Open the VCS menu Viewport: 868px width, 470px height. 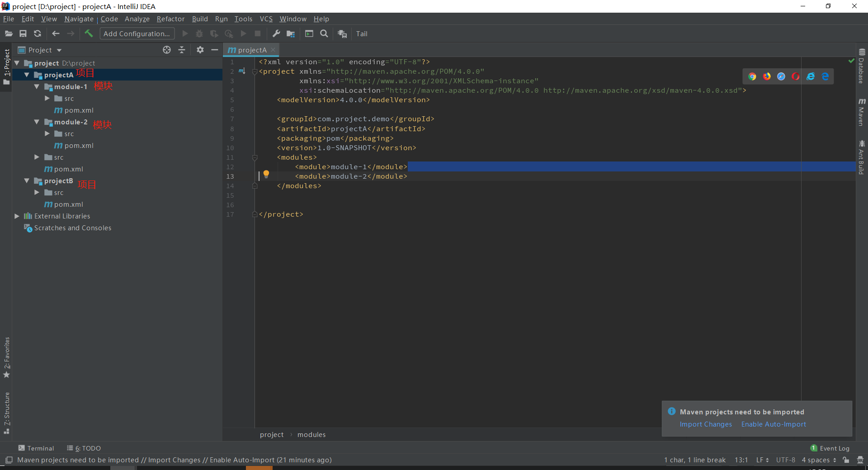pyautogui.click(x=266, y=19)
